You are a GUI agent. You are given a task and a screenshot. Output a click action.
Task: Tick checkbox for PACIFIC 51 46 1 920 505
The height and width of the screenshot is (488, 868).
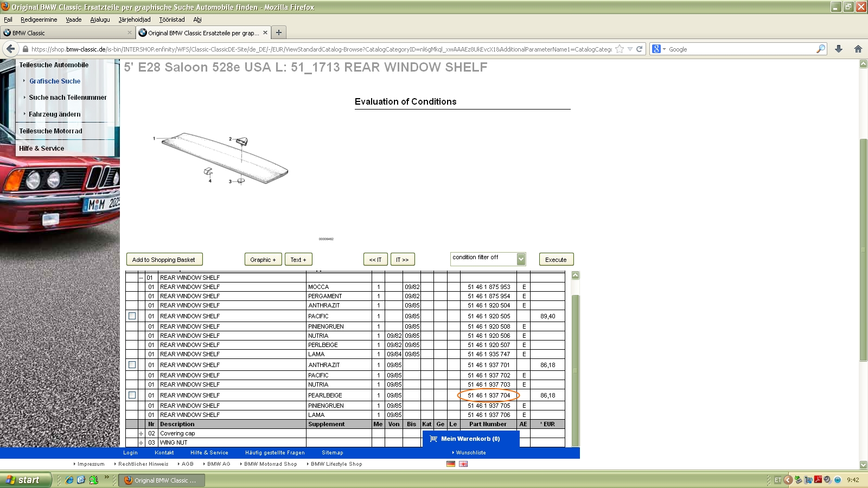tap(132, 316)
